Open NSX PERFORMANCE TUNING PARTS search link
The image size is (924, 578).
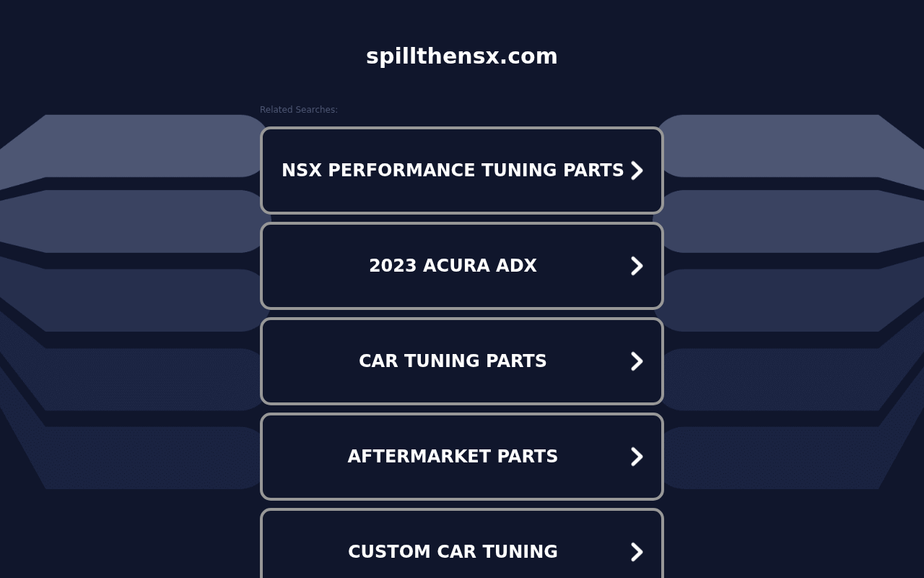pos(453,170)
